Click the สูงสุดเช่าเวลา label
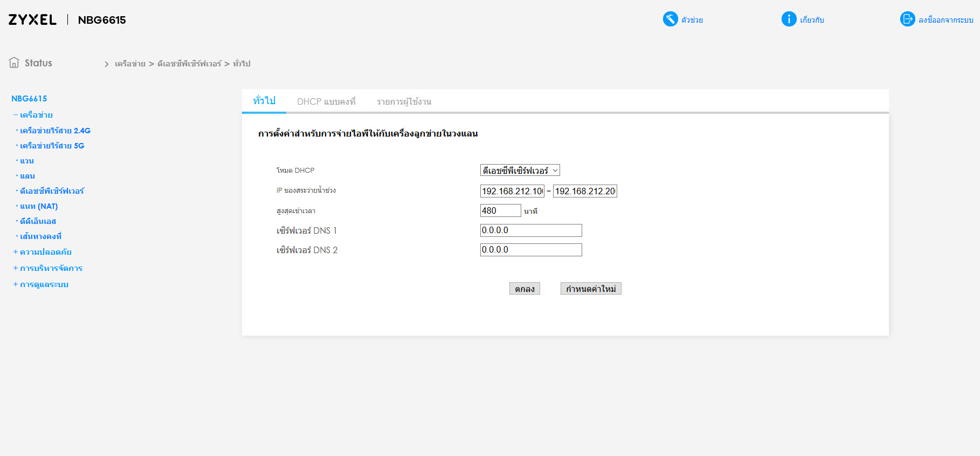The width and height of the screenshot is (980, 456). pyautogui.click(x=296, y=211)
